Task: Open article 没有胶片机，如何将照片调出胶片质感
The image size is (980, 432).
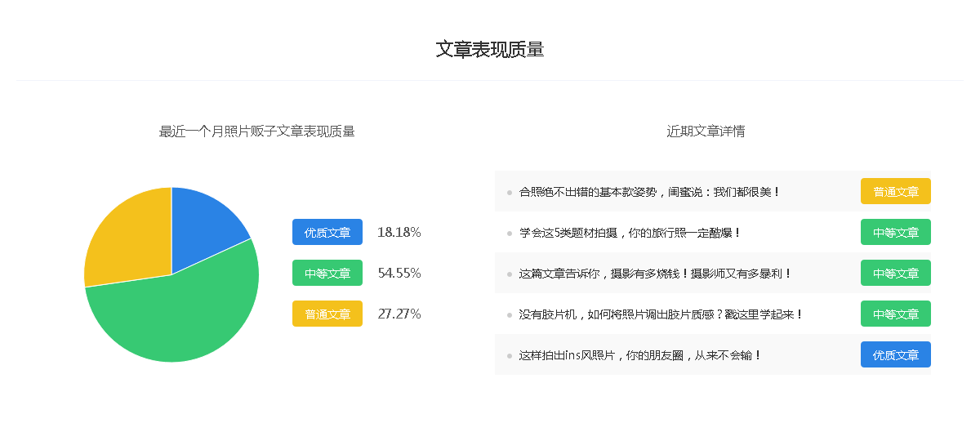Action: [x=661, y=314]
